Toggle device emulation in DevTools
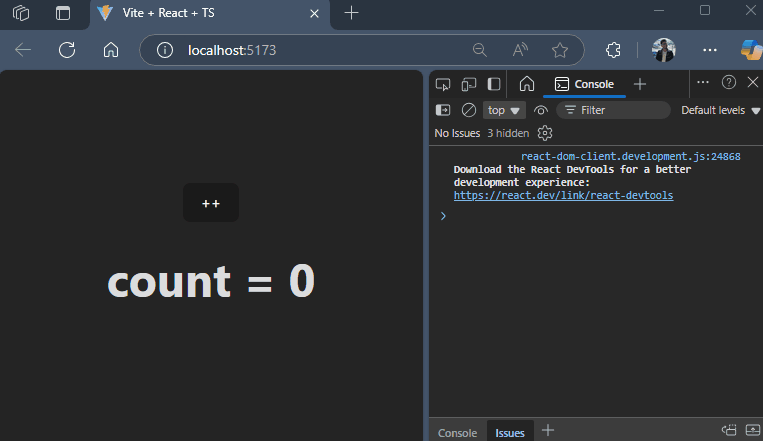Viewport: 763px width, 441px height. click(x=469, y=84)
